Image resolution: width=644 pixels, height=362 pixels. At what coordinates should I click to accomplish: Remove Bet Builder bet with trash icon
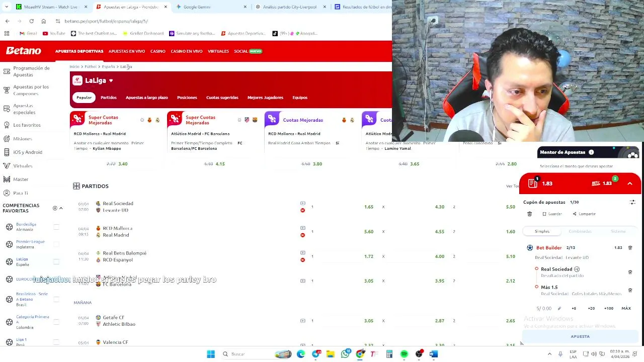[x=630, y=248]
